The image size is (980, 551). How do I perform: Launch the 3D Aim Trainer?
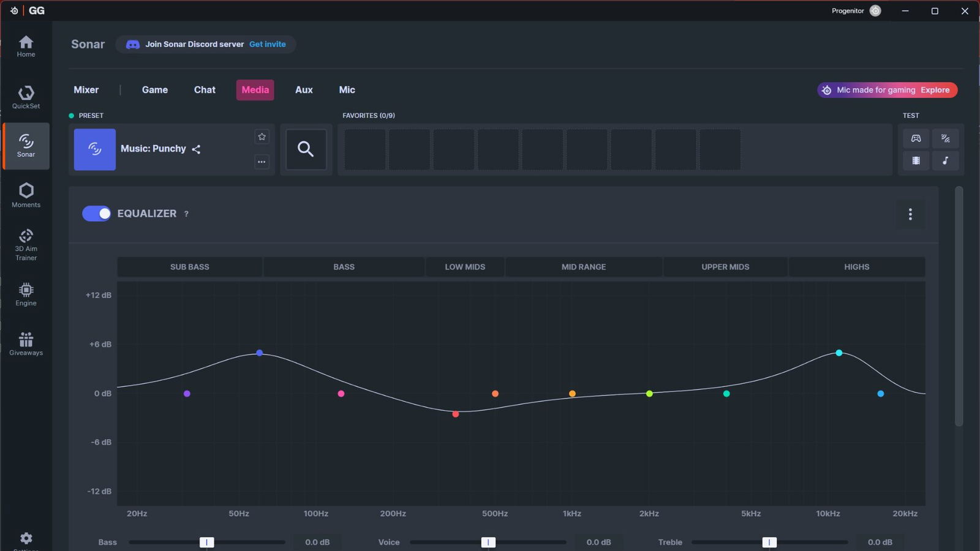tap(26, 244)
